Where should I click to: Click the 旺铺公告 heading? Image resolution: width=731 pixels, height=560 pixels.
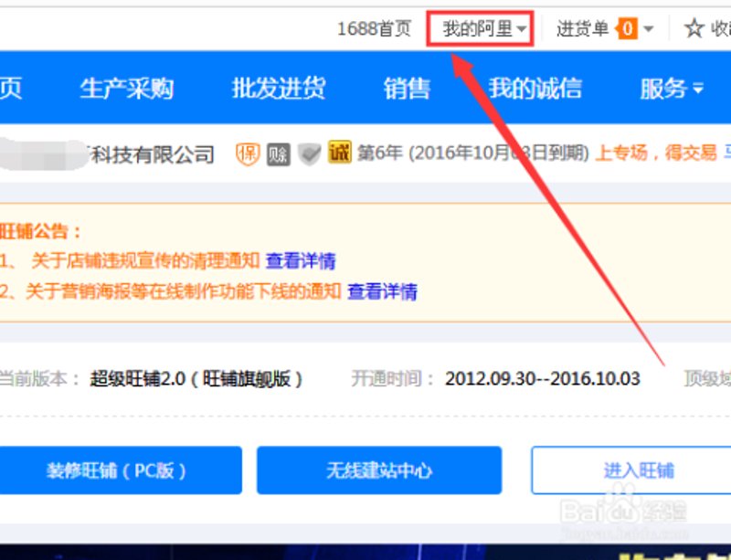point(40,231)
